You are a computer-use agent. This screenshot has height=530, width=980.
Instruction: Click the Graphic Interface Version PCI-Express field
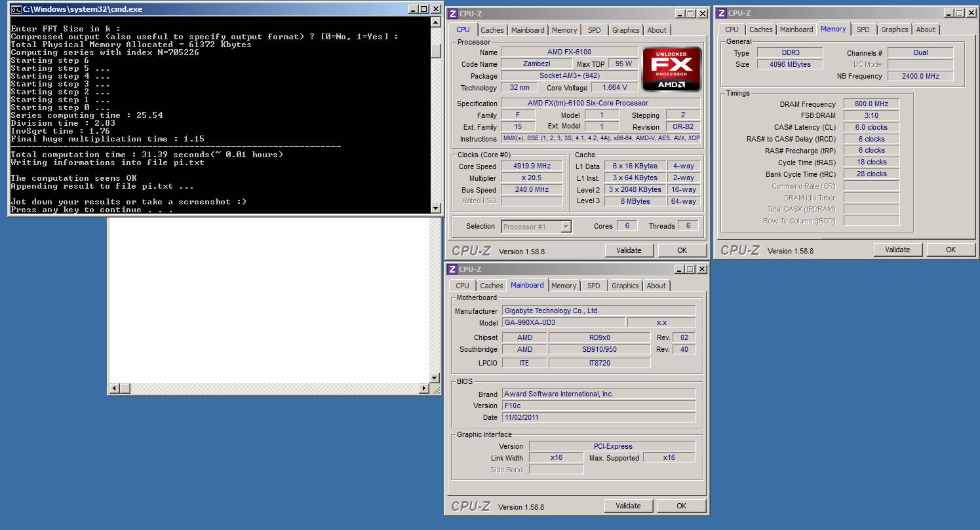(612, 446)
